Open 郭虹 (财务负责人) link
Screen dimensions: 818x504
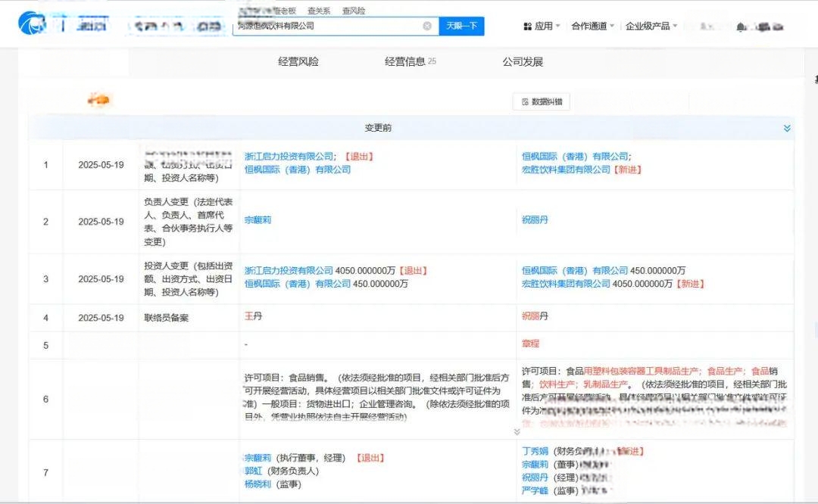[253, 471]
